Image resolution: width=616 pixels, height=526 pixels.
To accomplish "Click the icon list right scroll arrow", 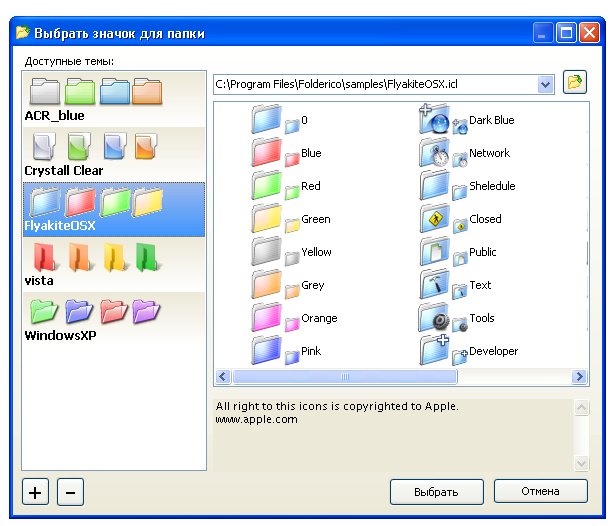I will [x=579, y=376].
